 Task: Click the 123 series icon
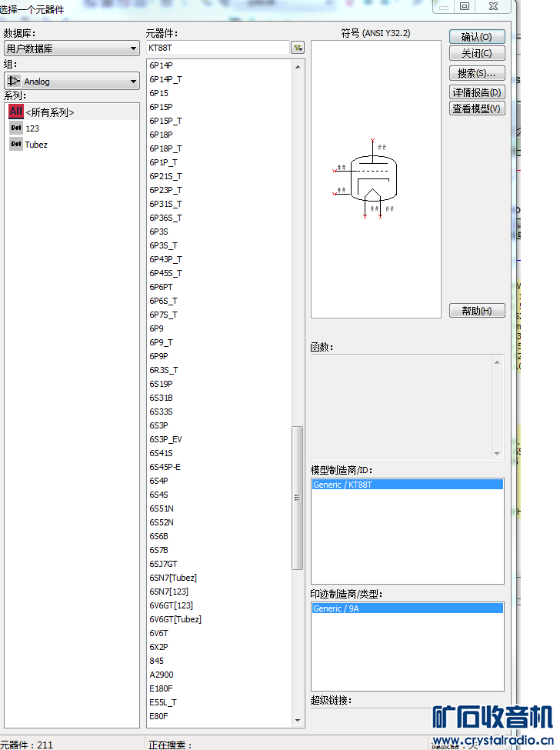pyautogui.click(x=16, y=128)
